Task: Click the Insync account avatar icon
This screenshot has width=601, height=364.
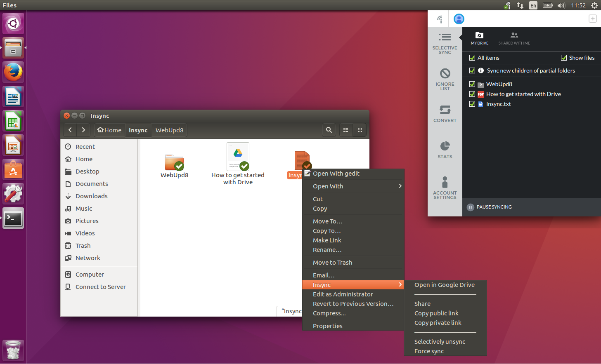Action: pyautogui.click(x=459, y=19)
